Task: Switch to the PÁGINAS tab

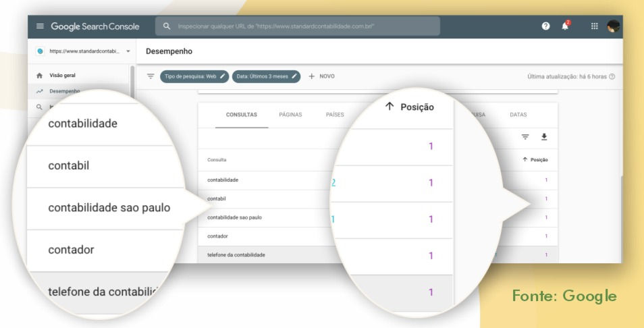Action: [290, 115]
